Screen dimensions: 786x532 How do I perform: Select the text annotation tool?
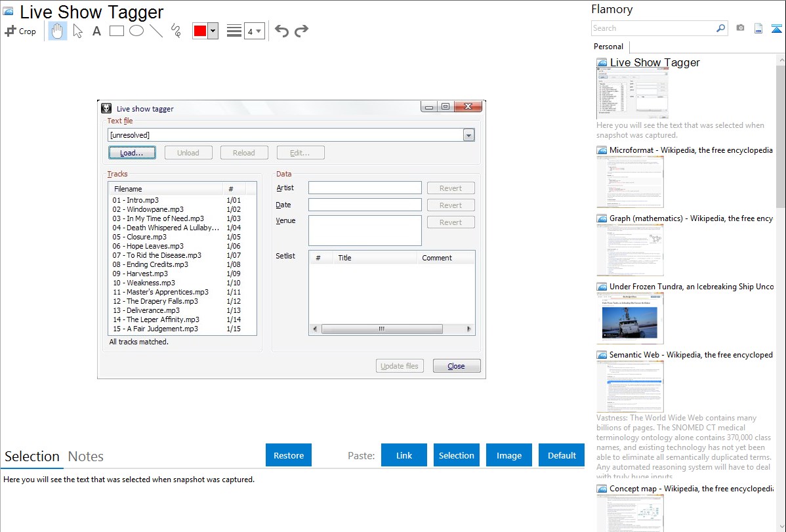click(x=96, y=31)
